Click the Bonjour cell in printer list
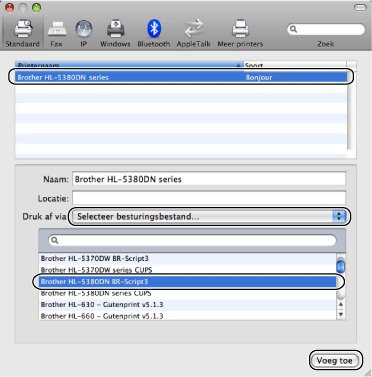Screen dimensions: 372x377 coord(259,77)
